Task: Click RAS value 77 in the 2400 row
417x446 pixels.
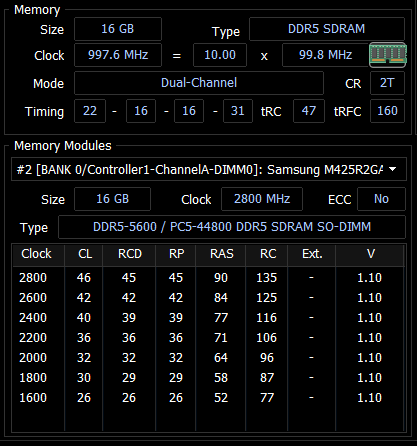Action: click(221, 318)
